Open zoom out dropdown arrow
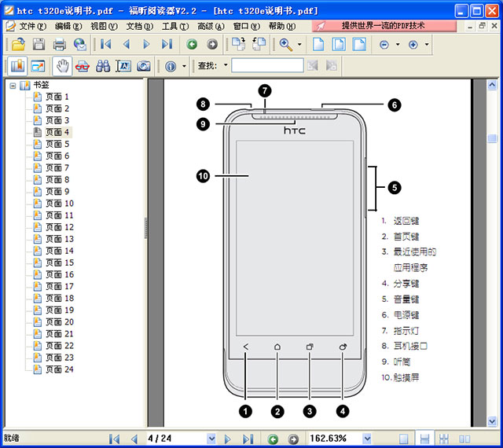This screenshot has height=448, width=503. click(398, 44)
